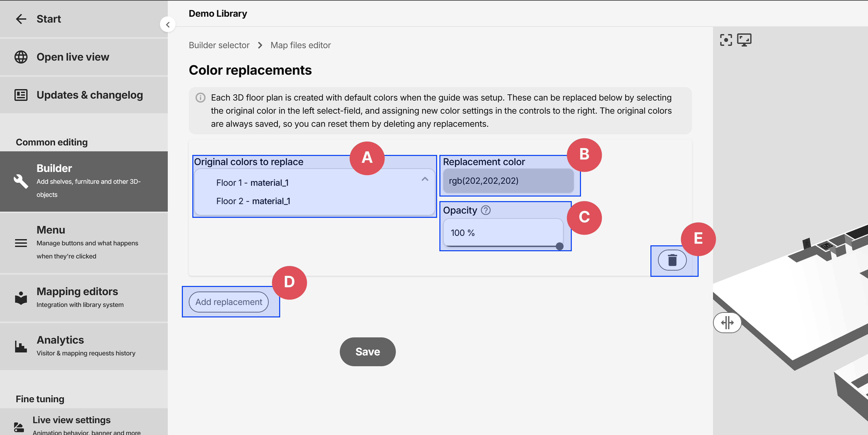Collapse the original colors dropdown chevron
The width and height of the screenshot is (868, 435).
pos(424,179)
